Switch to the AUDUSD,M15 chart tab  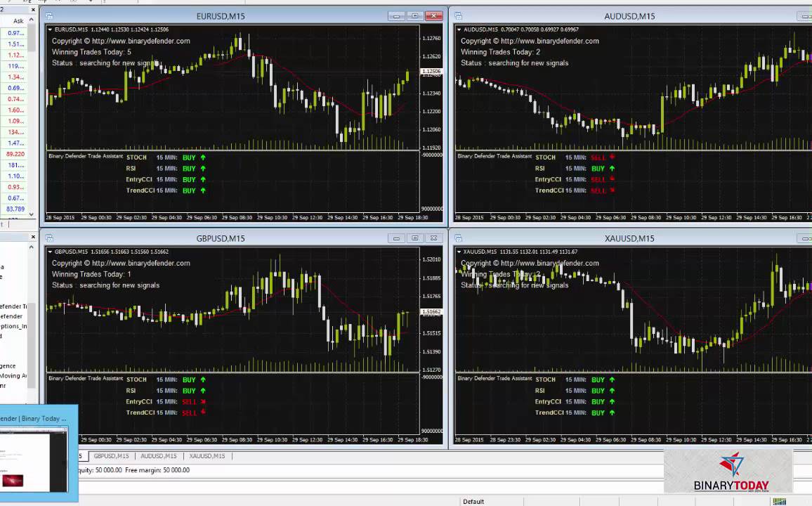[159, 456]
